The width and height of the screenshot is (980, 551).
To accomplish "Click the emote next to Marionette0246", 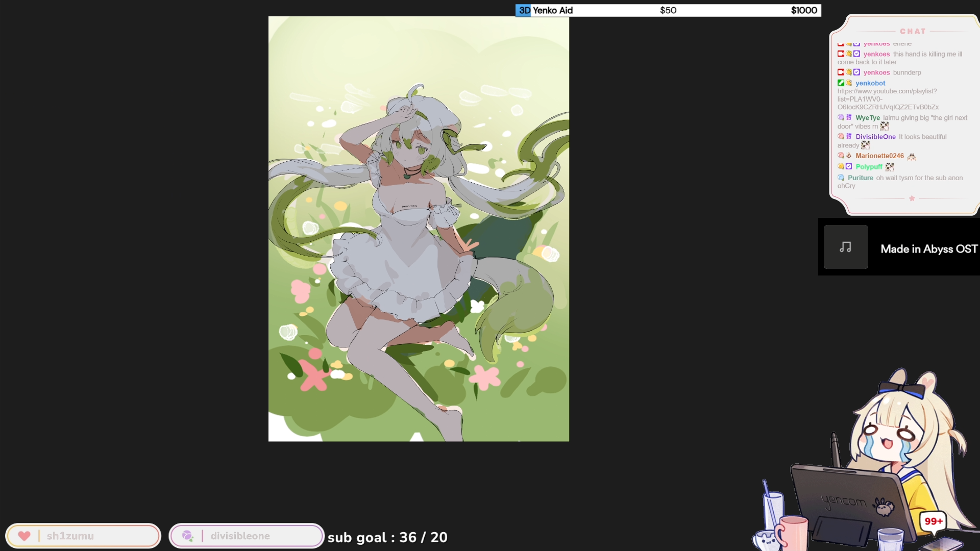I will click(912, 156).
